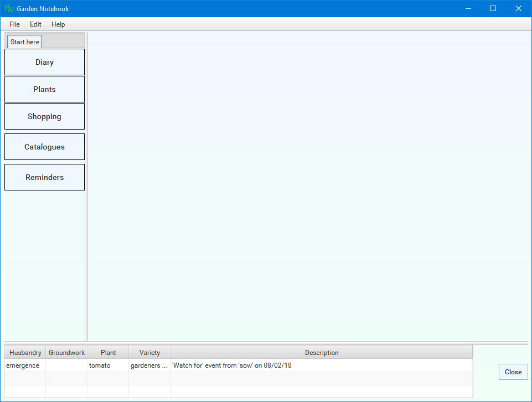Select the 'tomato' plant cell

[100, 365]
